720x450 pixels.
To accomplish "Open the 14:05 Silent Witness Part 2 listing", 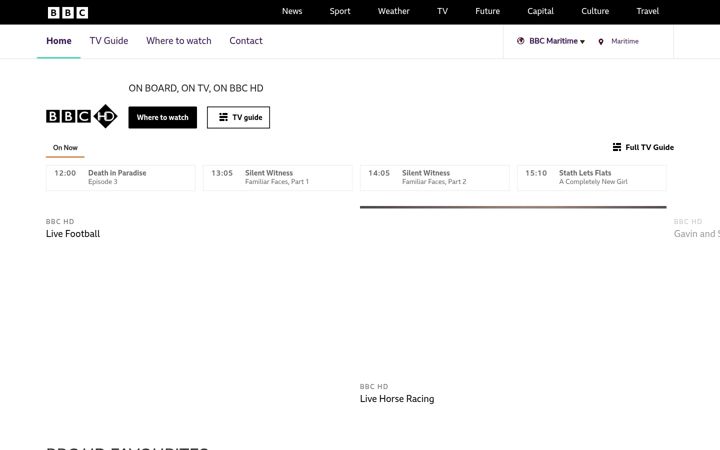I will 435,178.
